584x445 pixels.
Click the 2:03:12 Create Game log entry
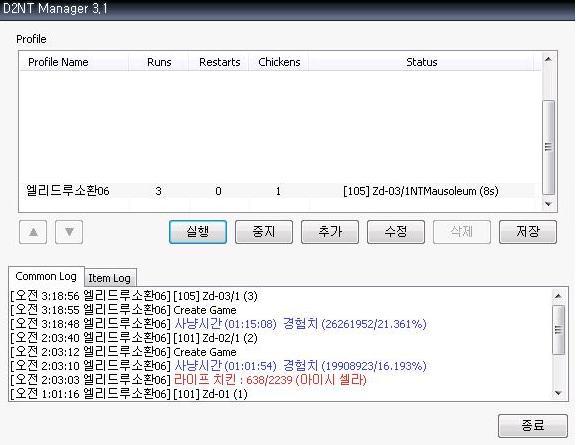click(x=123, y=352)
